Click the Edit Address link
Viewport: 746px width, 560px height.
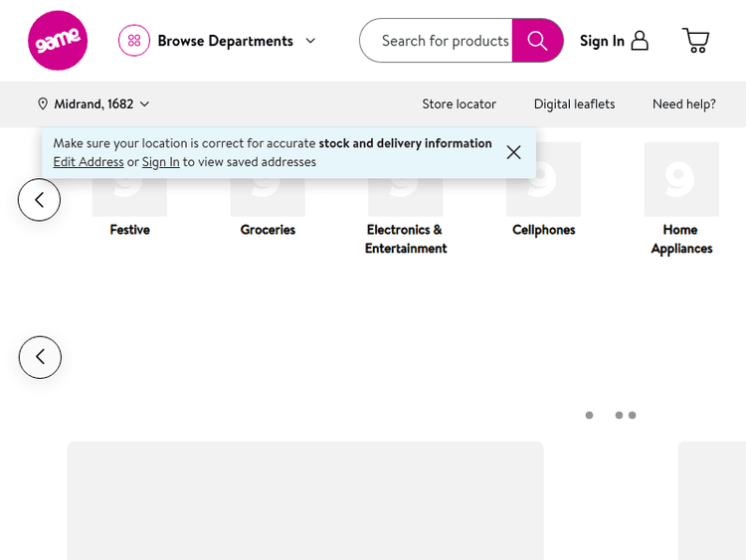point(89,162)
